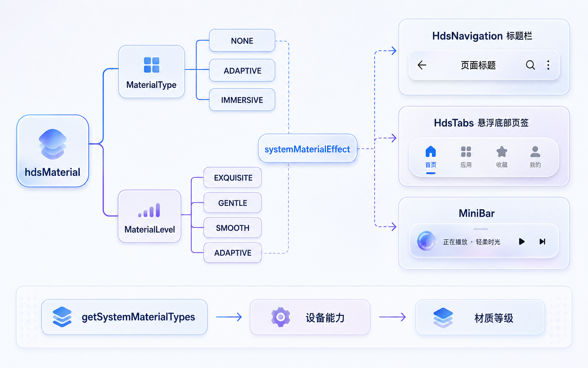588x368 pixels.
Task: Click the systemMaterialEffect node
Action: [x=308, y=148]
